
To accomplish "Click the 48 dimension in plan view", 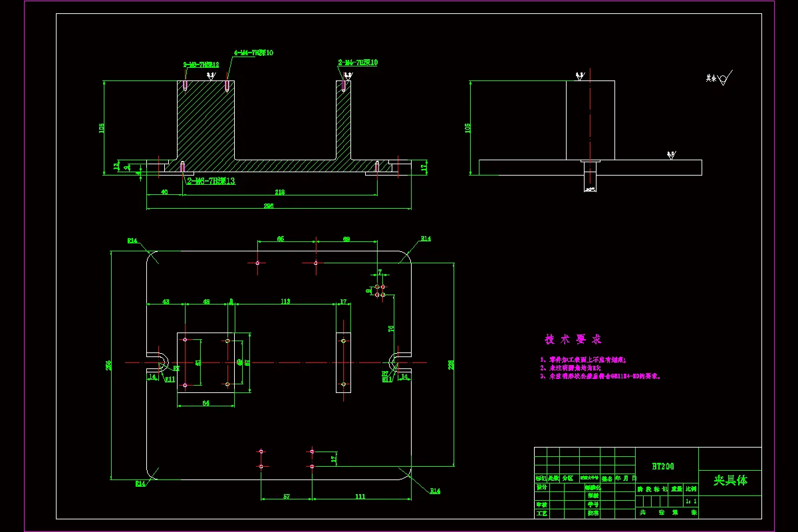I will 206,301.
